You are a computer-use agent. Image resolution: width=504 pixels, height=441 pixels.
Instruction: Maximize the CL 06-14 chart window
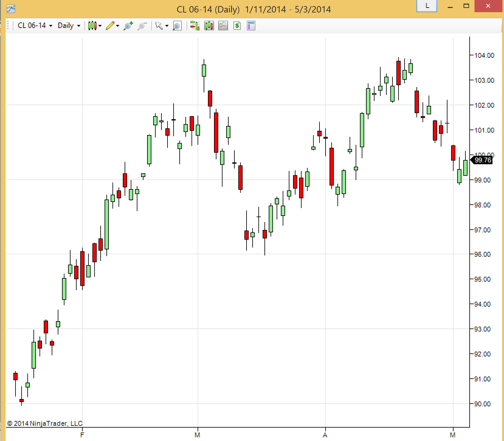(x=466, y=6)
